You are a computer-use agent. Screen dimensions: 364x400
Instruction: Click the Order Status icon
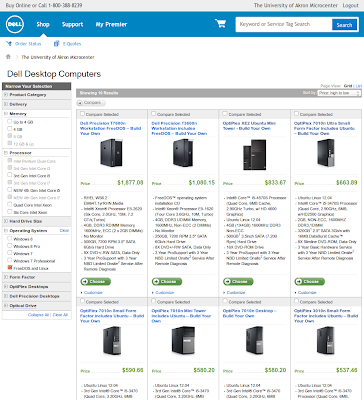coord(9,44)
